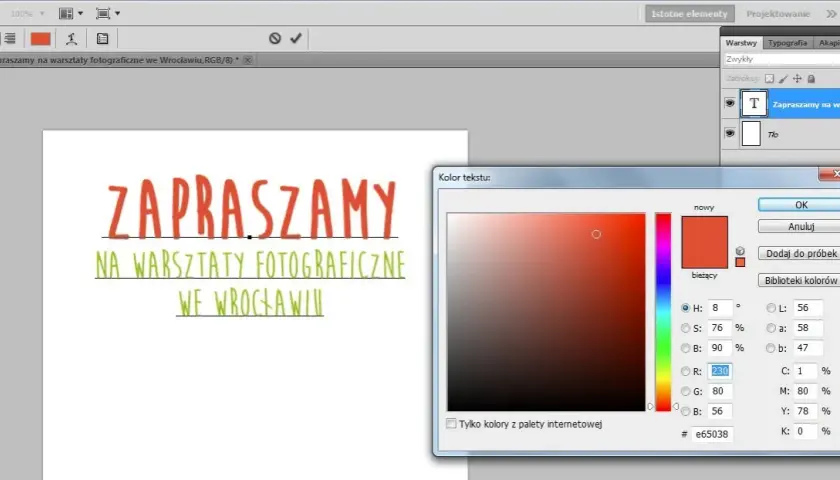Screen dimensions: 840x480
Task: Toggle the Character and Paragraph panels icon
Action: 102,39
